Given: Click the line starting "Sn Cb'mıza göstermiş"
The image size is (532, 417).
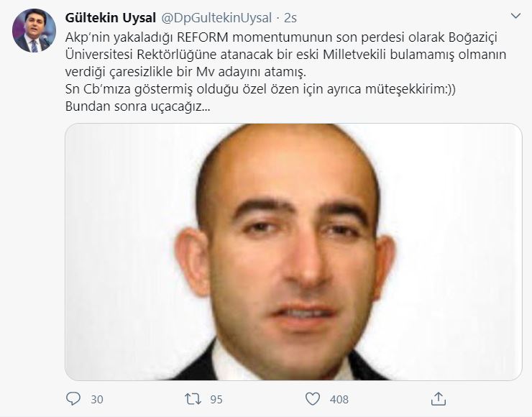Looking at the screenshot, I should coord(260,89).
